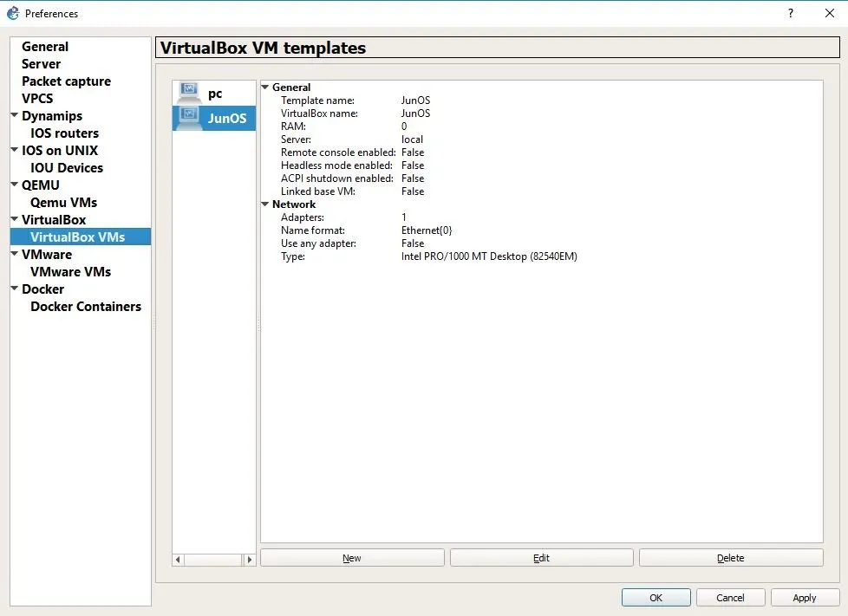Viewport: 848px width, 616px height.
Task: Open Packet capture preferences
Action: point(66,81)
